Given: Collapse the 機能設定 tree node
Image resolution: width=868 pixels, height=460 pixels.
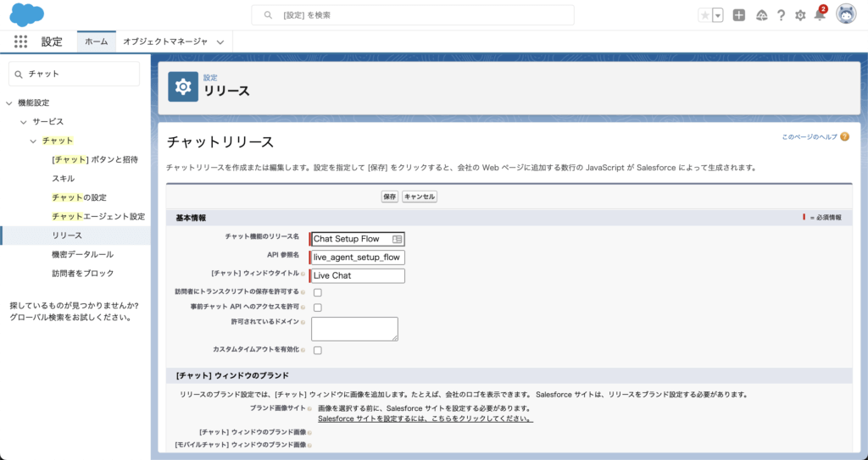Looking at the screenshot, I should [9, 103].
